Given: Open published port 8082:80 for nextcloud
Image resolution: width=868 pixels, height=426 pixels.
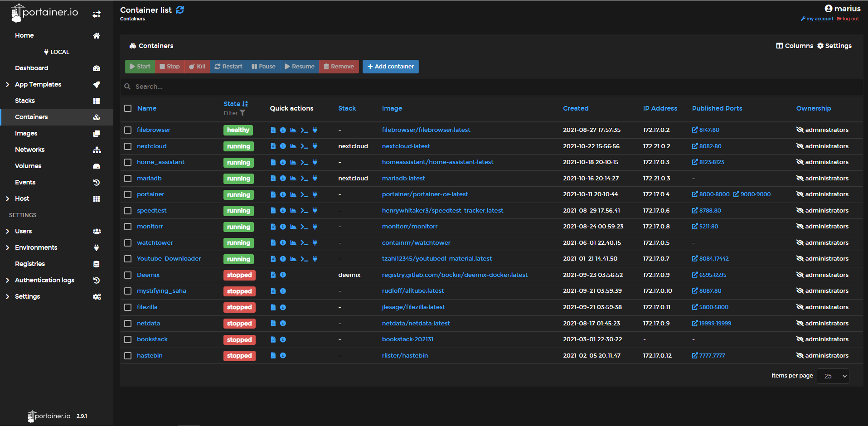Looking at the screenshot, I should [x=707, y=146].
